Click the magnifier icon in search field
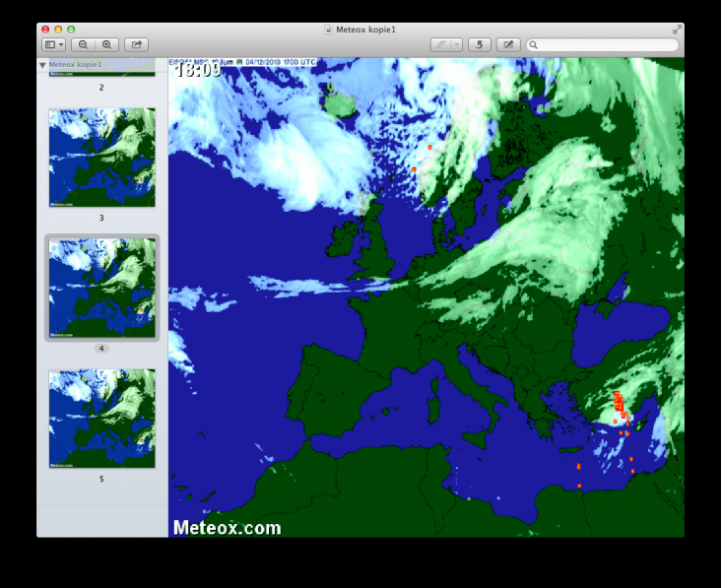The image size is (721, 588). pos(534,44)
